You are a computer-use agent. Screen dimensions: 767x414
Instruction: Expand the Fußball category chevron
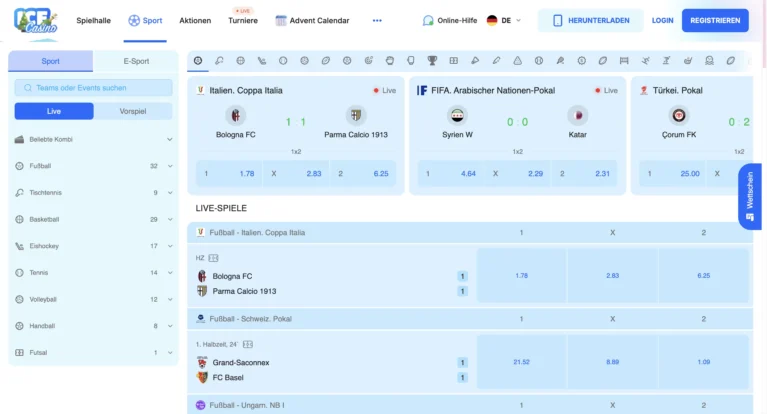tap(170, 166)
